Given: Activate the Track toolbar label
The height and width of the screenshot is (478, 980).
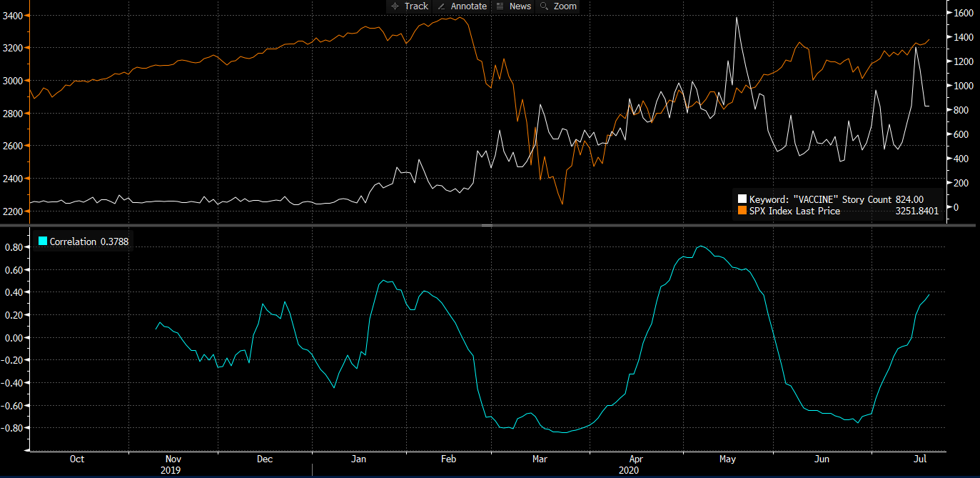Looking at the screenshot, I should (x=416, y=6).
